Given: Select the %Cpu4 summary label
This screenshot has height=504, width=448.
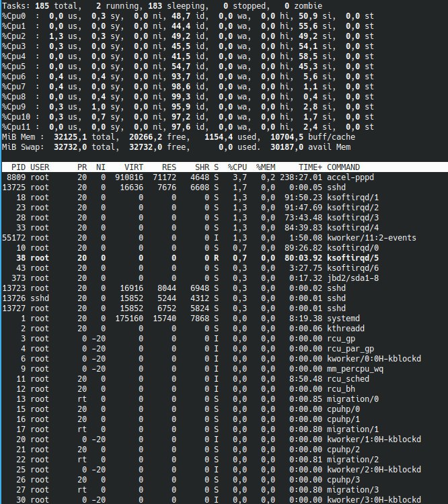Looking at the screenshot, I should coord(14,56).
